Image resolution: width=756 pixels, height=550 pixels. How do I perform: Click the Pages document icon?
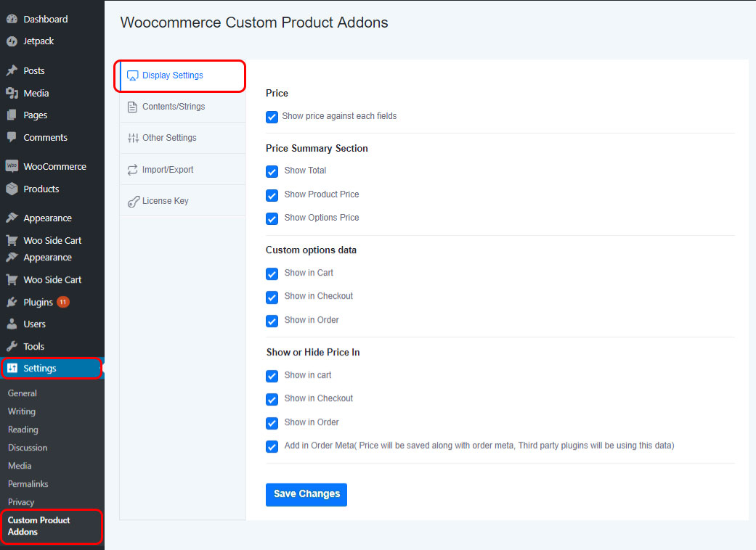pyautogui.click(x=12, y=115)
